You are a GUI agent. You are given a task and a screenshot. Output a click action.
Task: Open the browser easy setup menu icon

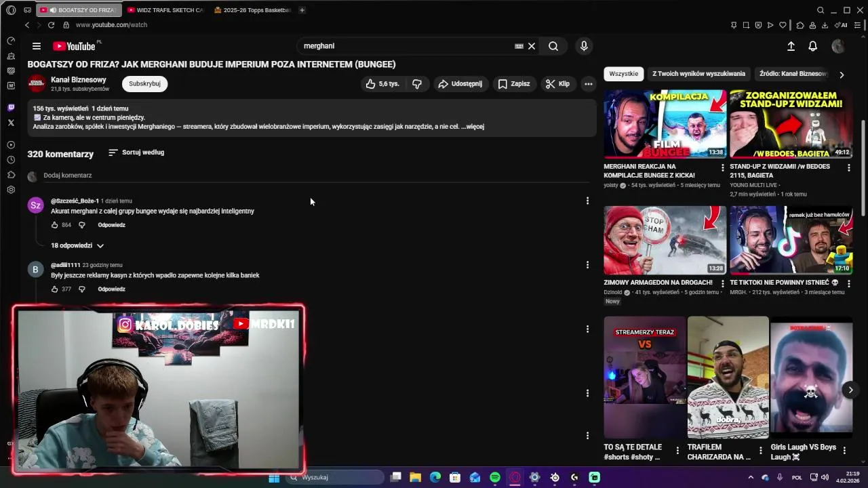(x=857, y=25)
